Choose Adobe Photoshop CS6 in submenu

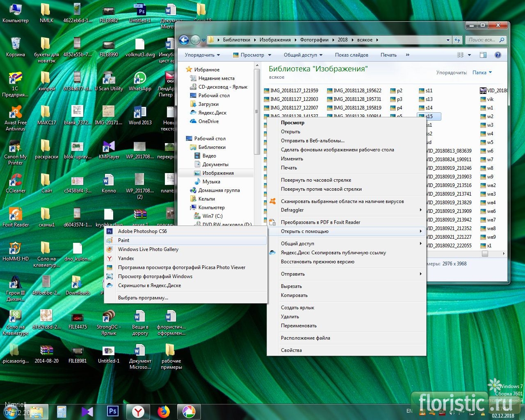coord(142,231)
